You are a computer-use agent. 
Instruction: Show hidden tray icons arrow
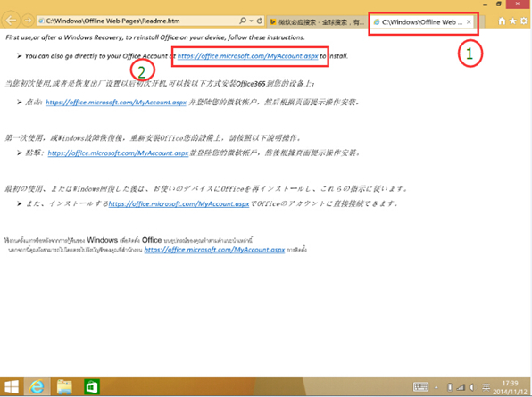[436, 387]
